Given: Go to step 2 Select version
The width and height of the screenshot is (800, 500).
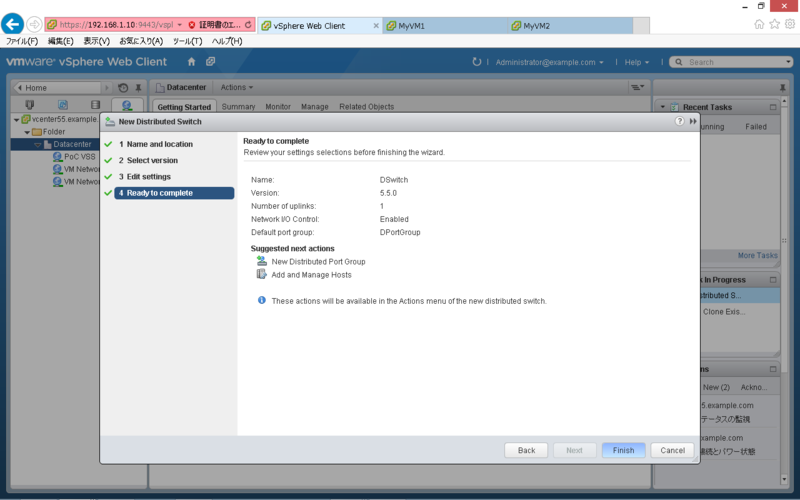Looking at the screenshot, I should [x=148, y=160].
